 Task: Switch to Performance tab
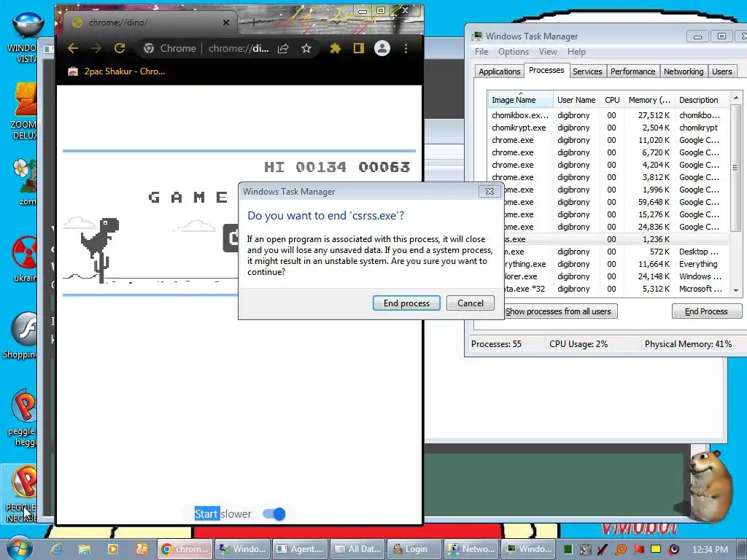pos(632,71)
